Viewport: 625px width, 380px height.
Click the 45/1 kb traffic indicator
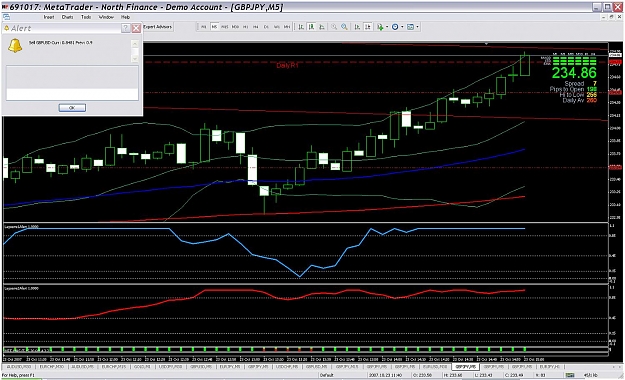click(x=590, y=375)
